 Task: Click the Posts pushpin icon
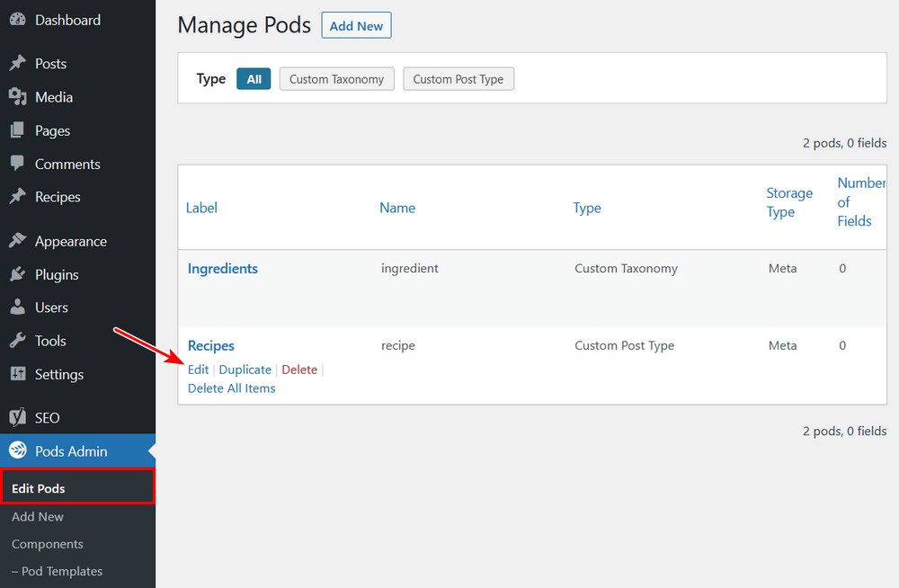pos(18,63)
